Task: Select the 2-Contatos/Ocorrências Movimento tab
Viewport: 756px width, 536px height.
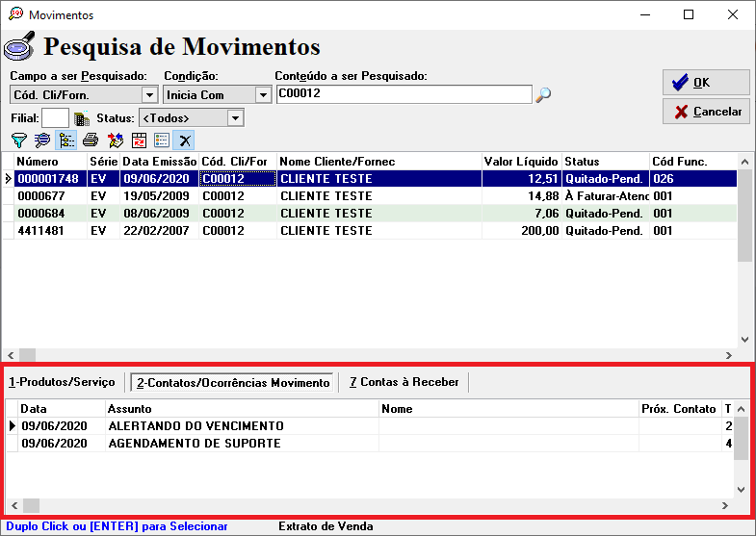Action: click(x=232, y=382)
